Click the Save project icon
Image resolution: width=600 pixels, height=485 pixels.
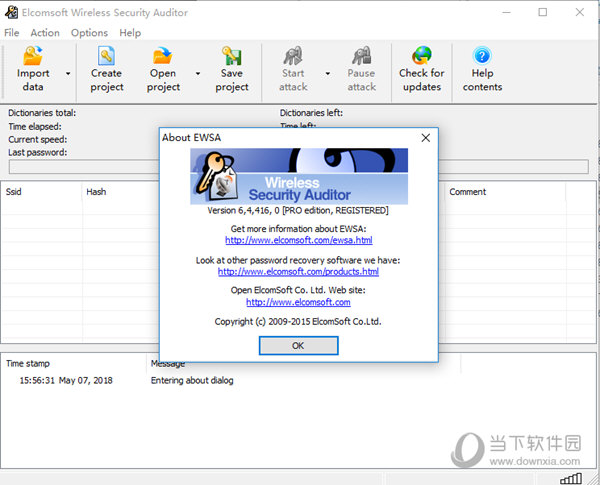(x=232, y=56)
